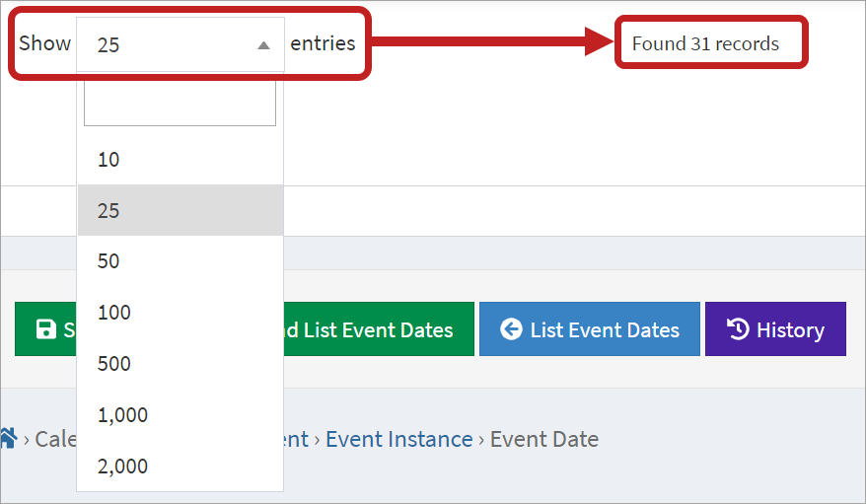
Task: Click the Found 31 records text
Action: (705, 43)
